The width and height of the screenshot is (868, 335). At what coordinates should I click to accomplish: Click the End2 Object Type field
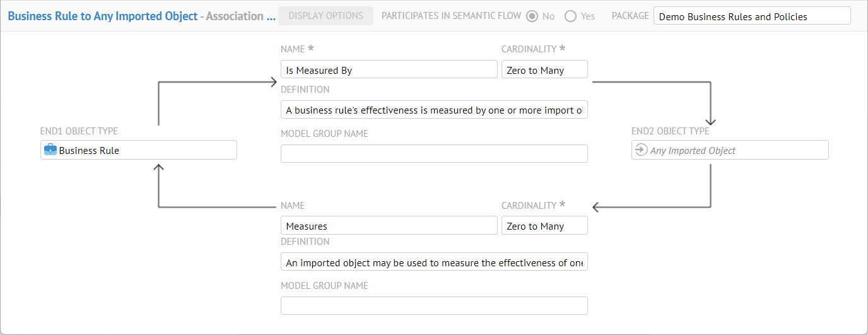(729, 150)
